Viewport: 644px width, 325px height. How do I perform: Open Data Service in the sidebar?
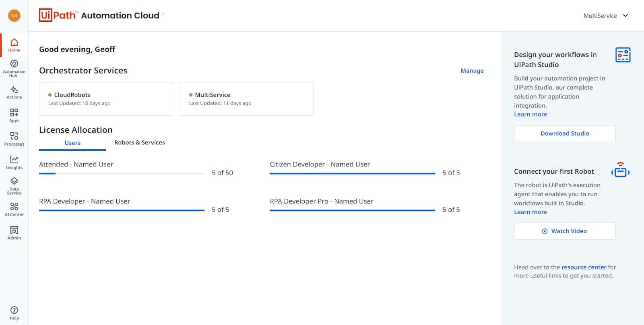(14, 186)
